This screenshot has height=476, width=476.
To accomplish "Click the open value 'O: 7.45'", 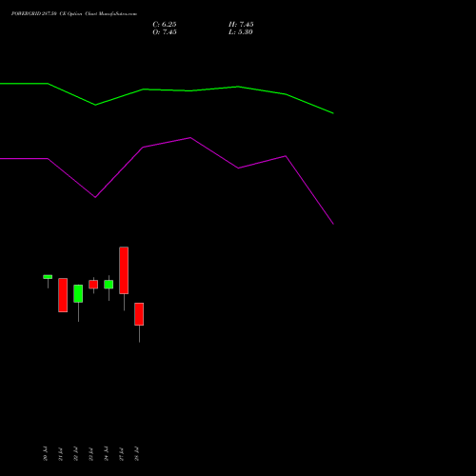I will tap(165, 32).
